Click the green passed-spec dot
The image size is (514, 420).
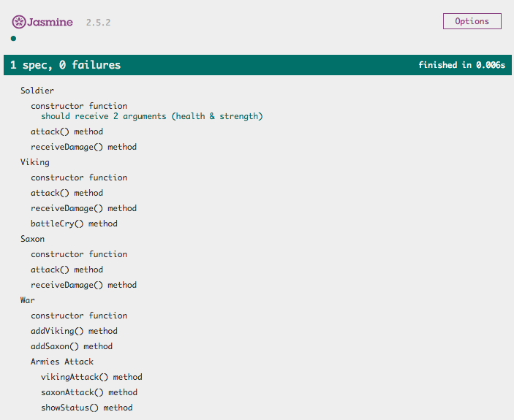[x=13, y=39]
